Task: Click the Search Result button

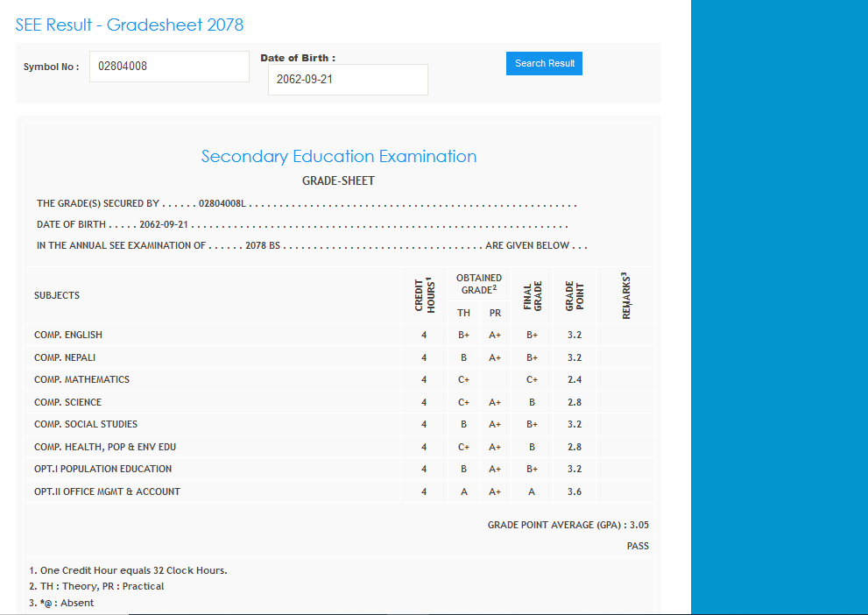Action: click(x=544, y=63)
